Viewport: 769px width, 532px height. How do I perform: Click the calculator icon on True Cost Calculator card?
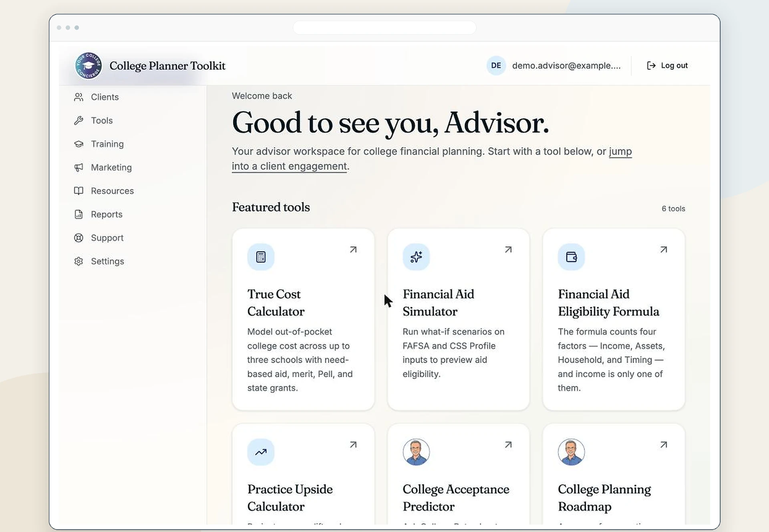[x=261, y=257]
